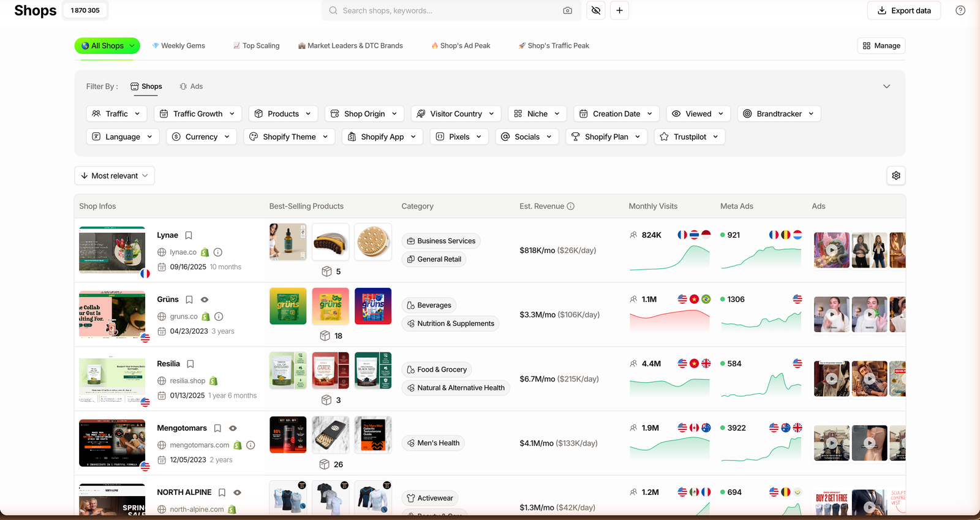This screenshot has width=980, height=520.
Task: Click the info icon beside mengotomars.com
Action: tap(251, 445)
